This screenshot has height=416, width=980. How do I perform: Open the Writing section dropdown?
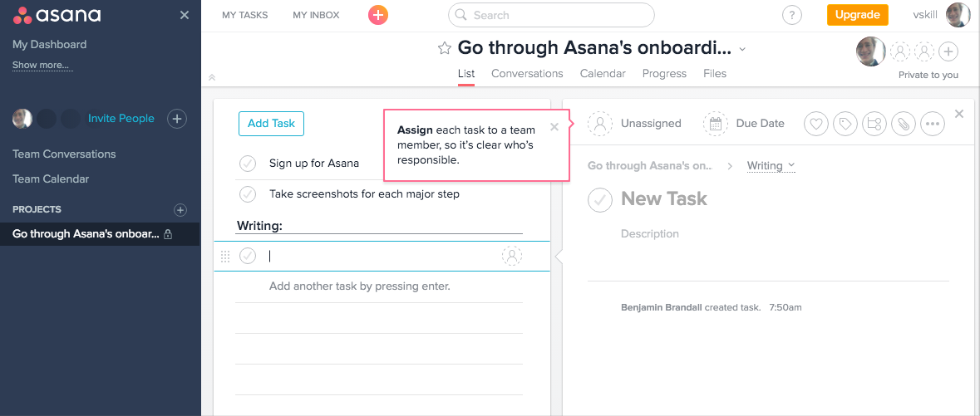click(771, 165)
